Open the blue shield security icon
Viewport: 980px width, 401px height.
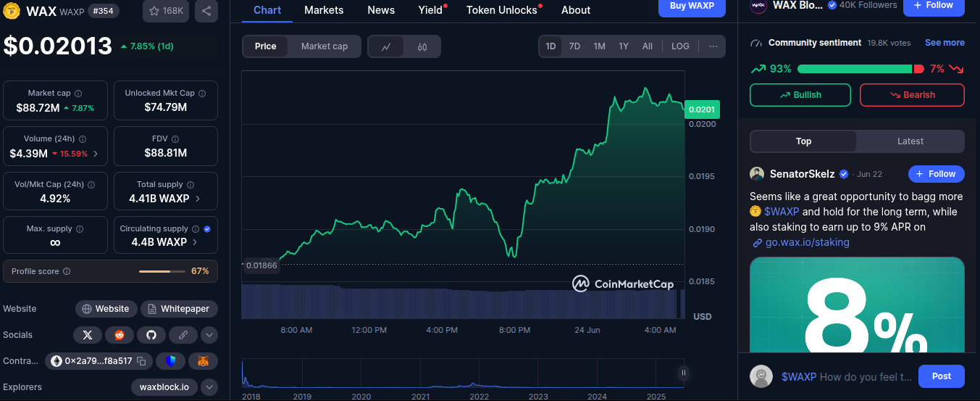[171, 361]
